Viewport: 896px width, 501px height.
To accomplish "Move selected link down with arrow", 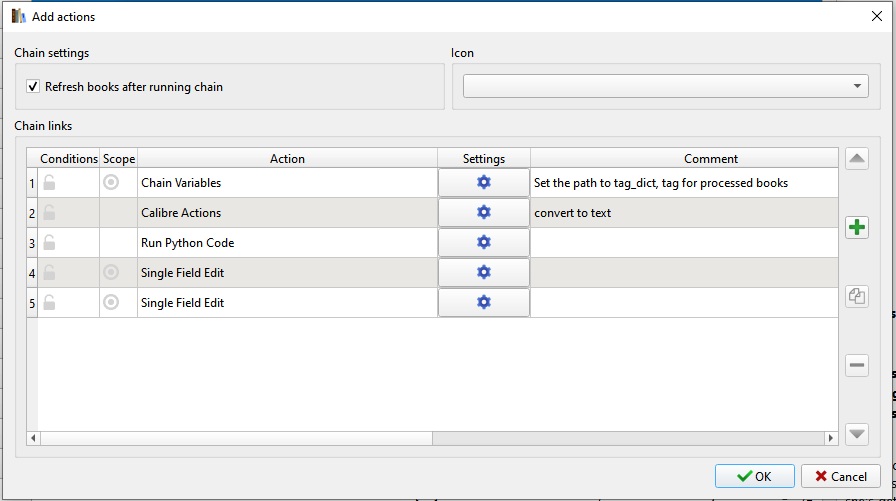I will pyautogui.click(x=857, y=433).
